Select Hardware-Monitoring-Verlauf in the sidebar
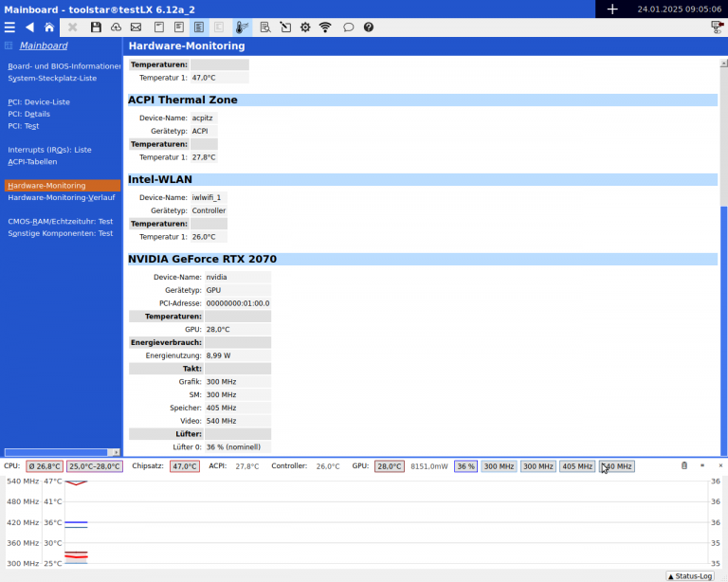The width and height of the screenshot is (728, 582). pos(62,198)
